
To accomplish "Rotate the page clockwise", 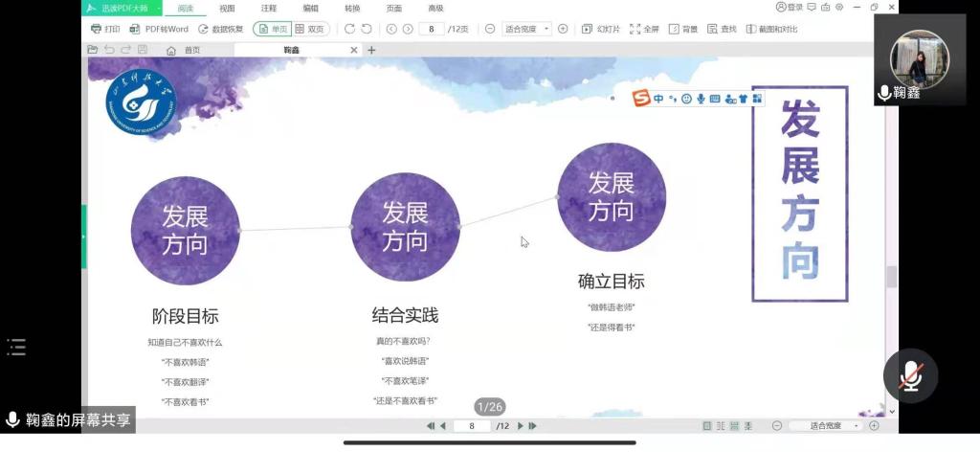I will point(348,29).
